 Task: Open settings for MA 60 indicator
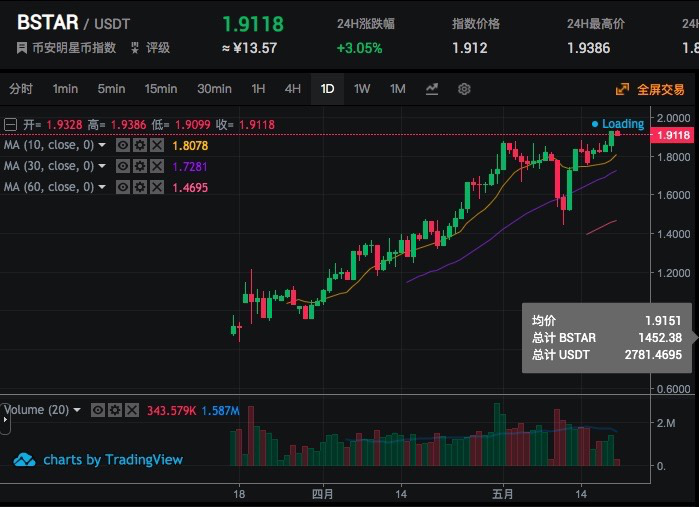[140, 187]
